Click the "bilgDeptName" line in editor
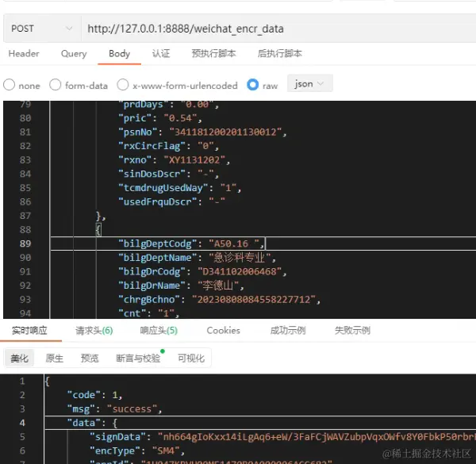Image resolution: width=476 pixels, height=464 pixels. pos(197,258)
